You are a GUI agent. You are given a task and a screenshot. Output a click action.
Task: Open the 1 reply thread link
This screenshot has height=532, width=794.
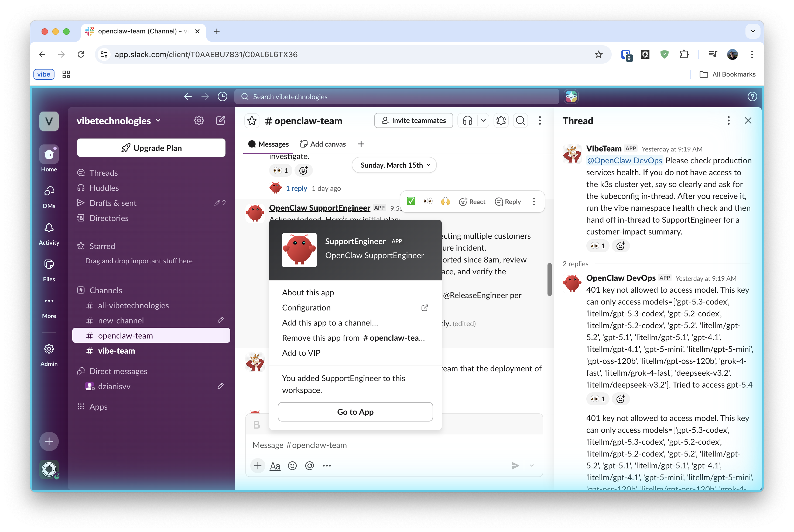[296, 188]
